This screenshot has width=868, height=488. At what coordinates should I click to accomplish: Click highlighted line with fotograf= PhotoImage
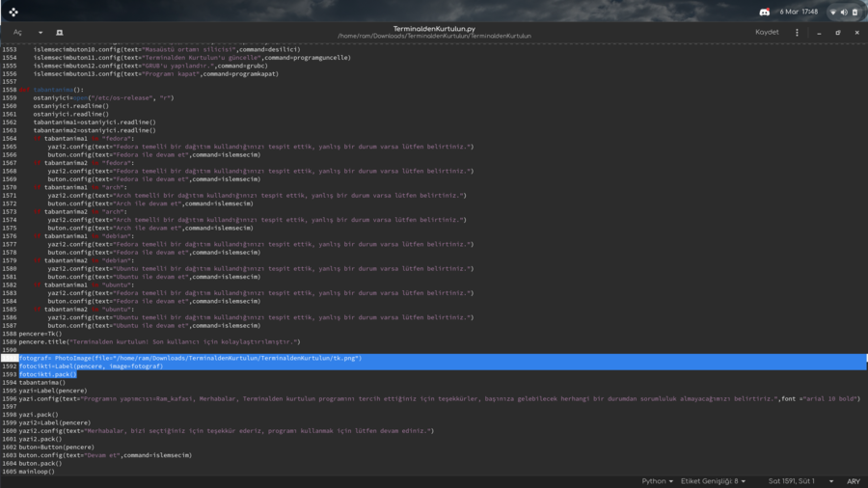coord(190,358)
